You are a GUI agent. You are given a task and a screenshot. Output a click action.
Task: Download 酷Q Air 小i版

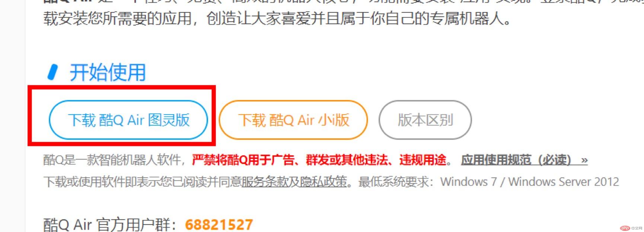click(x=293, y=120)
